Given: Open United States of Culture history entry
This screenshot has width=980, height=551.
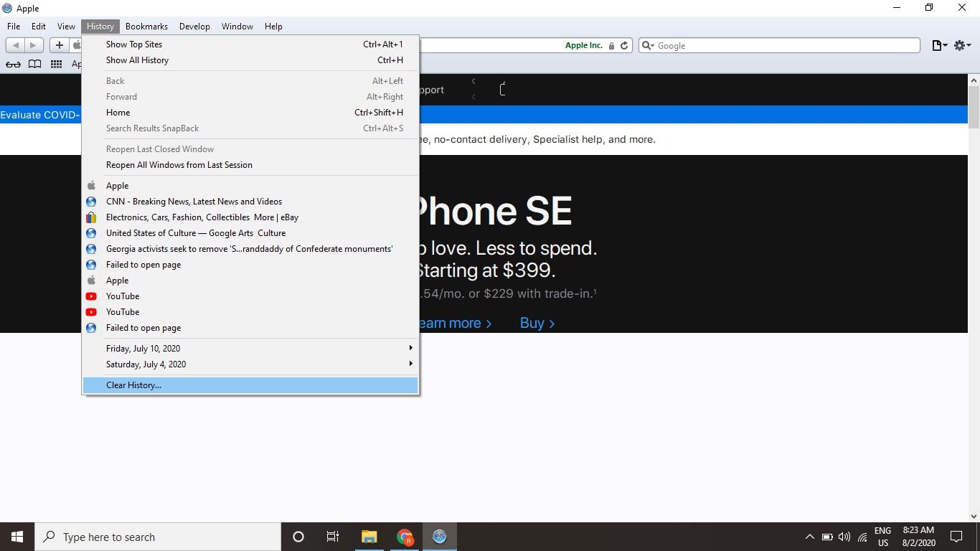Looking at the screenshot, I should click(250, 233).
